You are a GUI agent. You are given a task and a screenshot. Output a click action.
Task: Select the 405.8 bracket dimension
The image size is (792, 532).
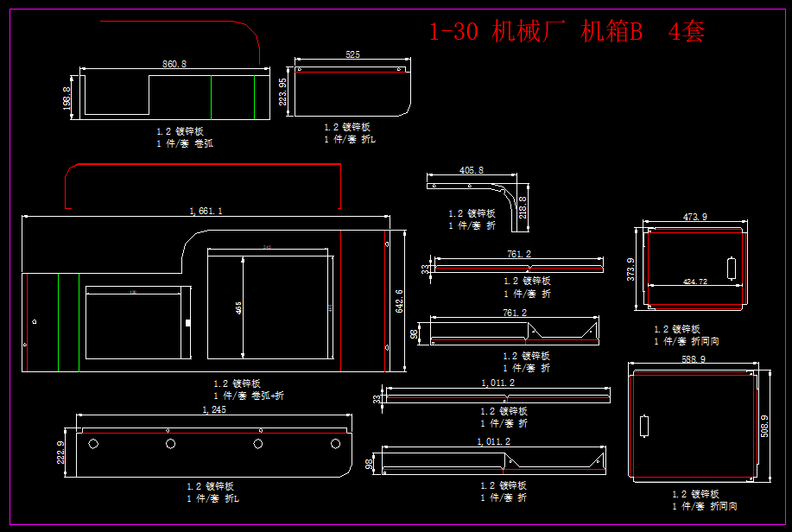(x=472, y=171)
